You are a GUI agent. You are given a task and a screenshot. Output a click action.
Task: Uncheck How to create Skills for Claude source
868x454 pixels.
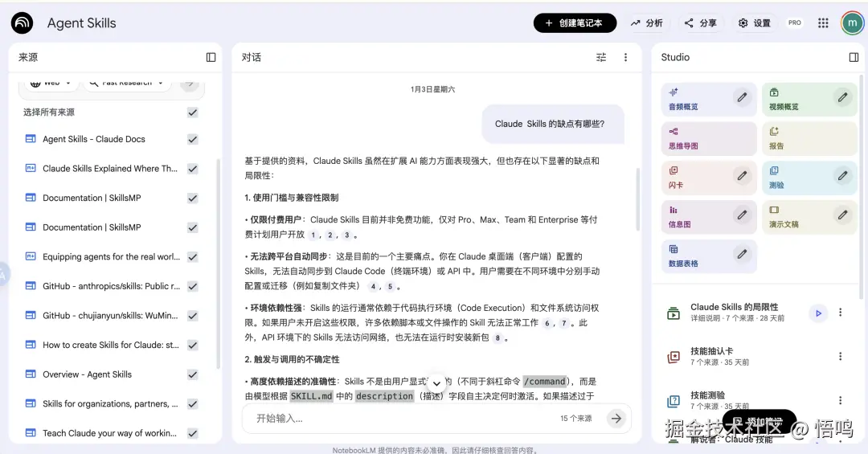[x=193, y=345]
